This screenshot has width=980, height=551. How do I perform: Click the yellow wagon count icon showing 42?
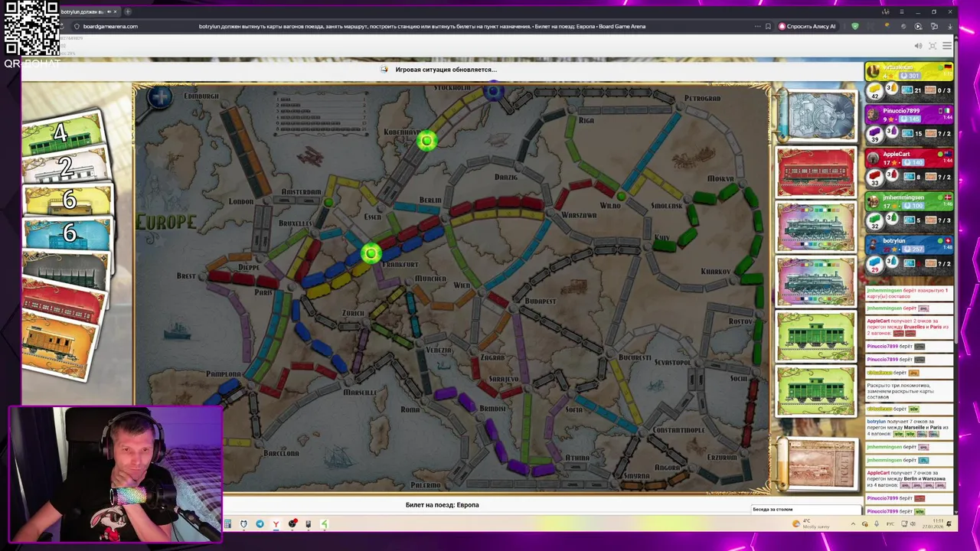point(875,91)
